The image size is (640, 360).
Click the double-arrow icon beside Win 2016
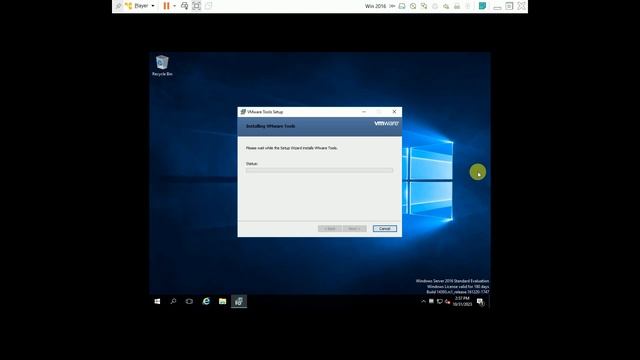click(x=392, y=6)
